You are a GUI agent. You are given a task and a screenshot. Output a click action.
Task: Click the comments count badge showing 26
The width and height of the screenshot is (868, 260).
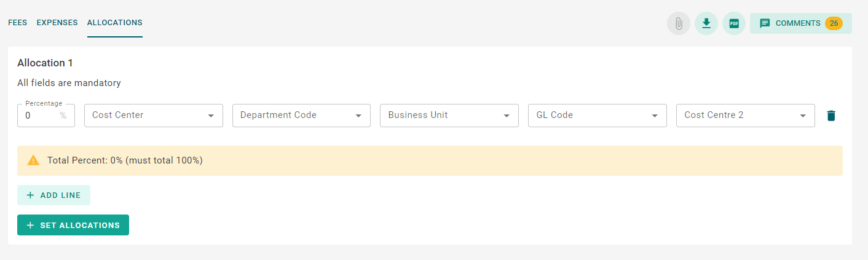click(834, 23)
